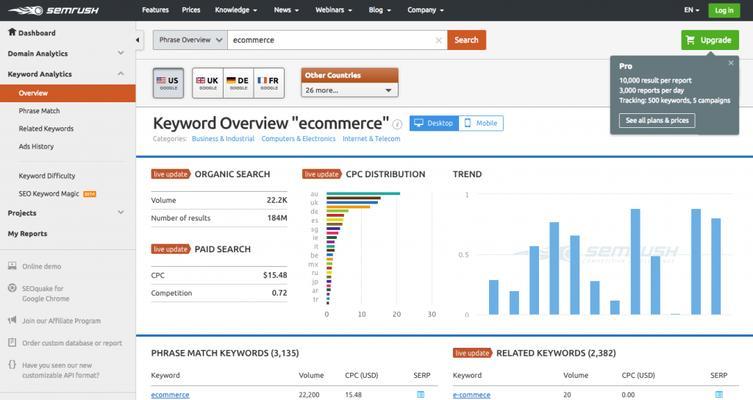Open the Blog menu
Screen dimensions: 753x400
[x=379, y=10]
